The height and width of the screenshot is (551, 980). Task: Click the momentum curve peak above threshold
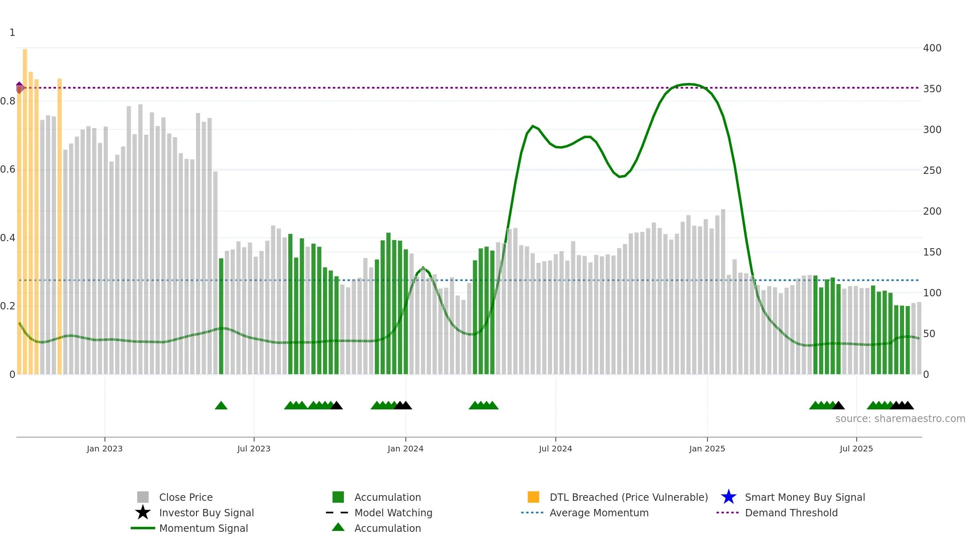pos(689,84)
